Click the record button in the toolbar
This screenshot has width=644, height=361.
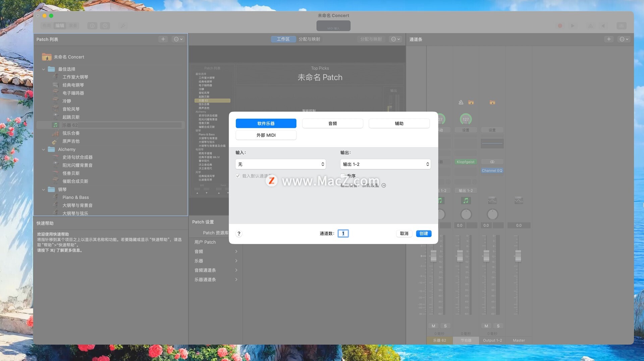click(x=560, y=26)
